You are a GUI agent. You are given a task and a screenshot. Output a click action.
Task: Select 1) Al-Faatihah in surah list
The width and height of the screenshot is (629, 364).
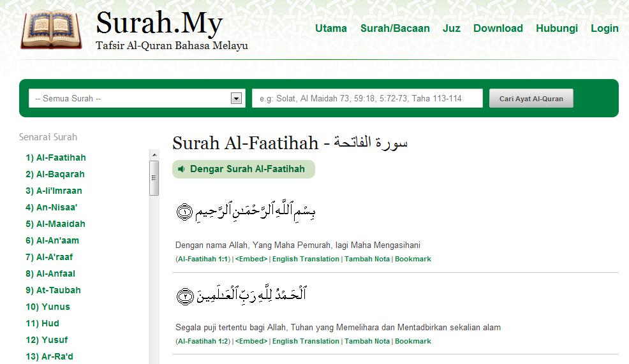click(56, 157)
